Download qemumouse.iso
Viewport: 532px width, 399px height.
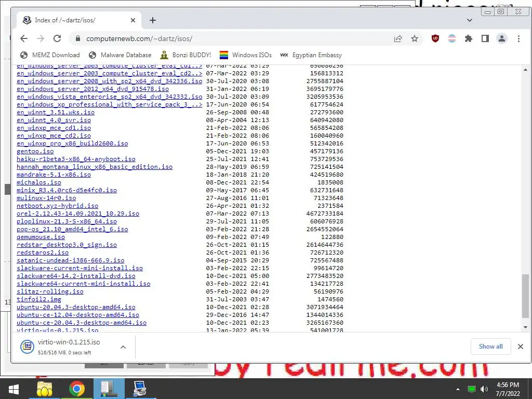coord(41,237)
